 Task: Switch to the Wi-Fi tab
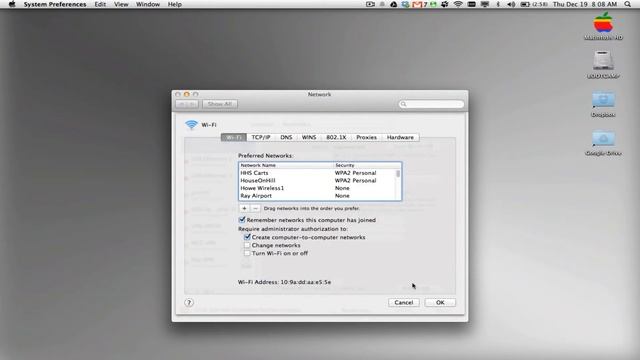(x=233, y=137)
